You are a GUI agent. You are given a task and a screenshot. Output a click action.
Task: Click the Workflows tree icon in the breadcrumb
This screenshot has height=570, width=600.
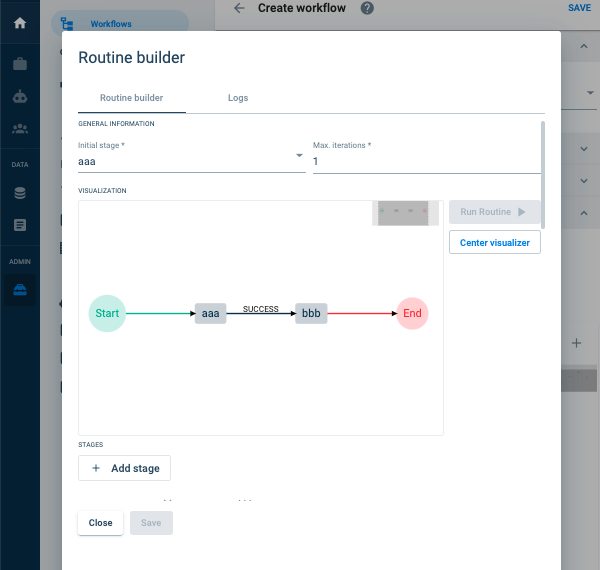67,24
